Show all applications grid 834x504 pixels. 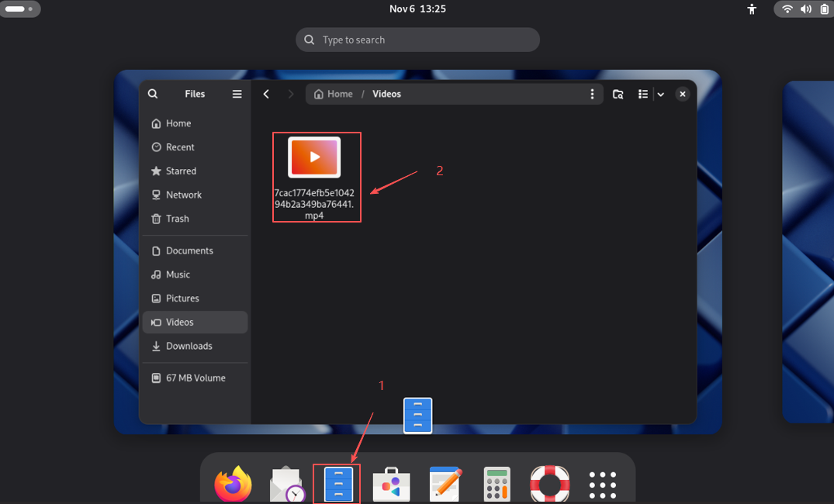coord(602,485)
